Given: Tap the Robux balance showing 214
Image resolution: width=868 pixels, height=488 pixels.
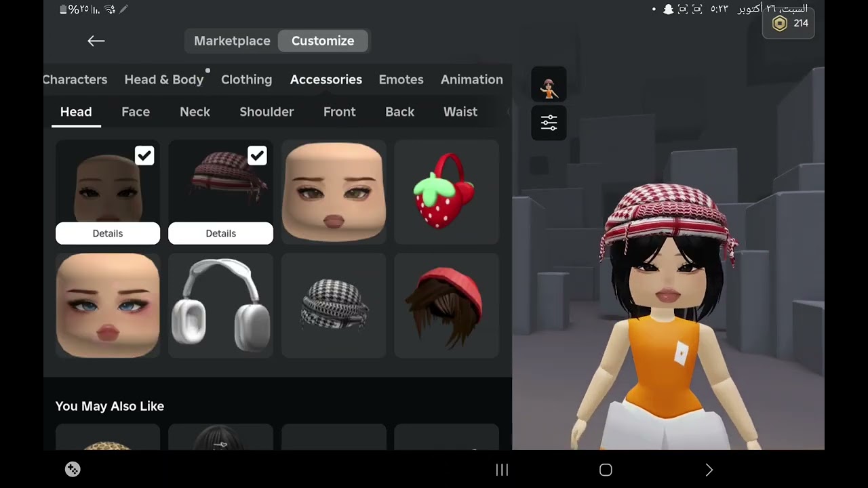Looking at the screenshot, I should 789,24.
